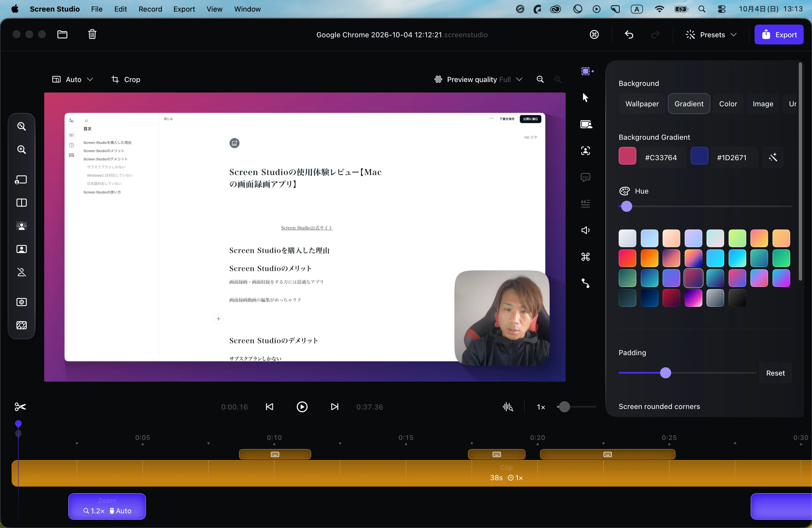Select the Image background tab
Screen dimensions: 812x528
click(x=763, y=104)
